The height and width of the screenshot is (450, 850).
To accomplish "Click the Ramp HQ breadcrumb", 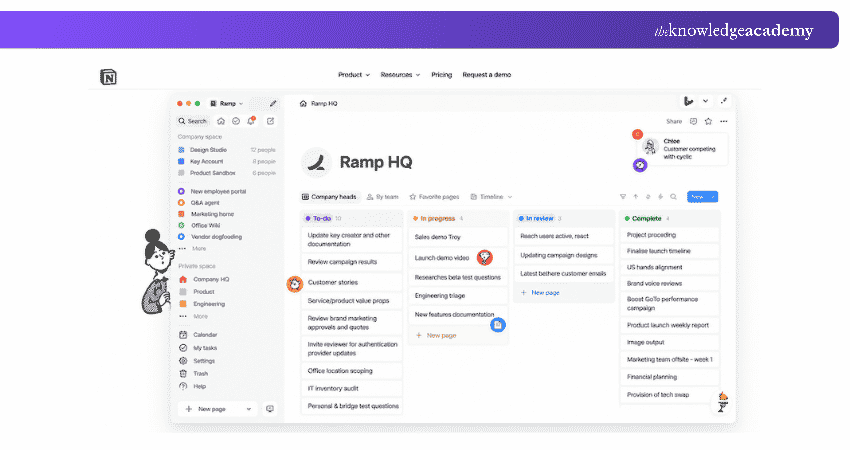I will click(x=324, y=104).
